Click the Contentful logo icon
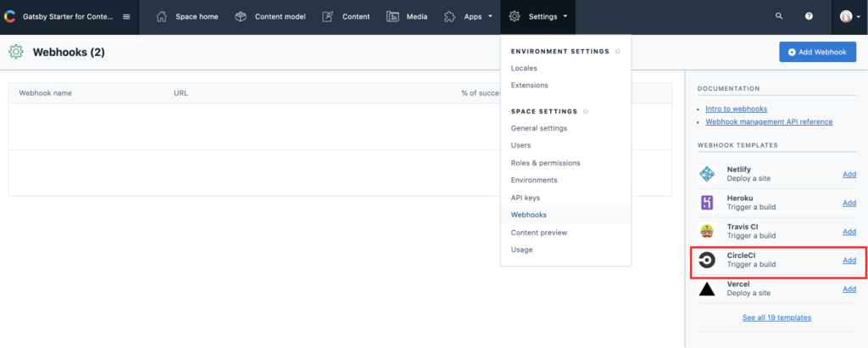This screenshot has height=348, width=868. coord(9,16)
